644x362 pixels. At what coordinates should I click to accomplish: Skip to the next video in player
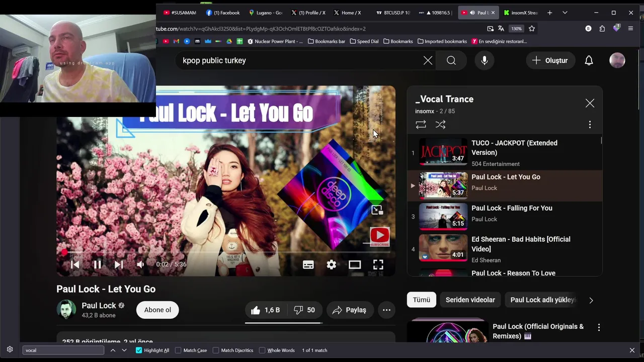click(119, 264)
